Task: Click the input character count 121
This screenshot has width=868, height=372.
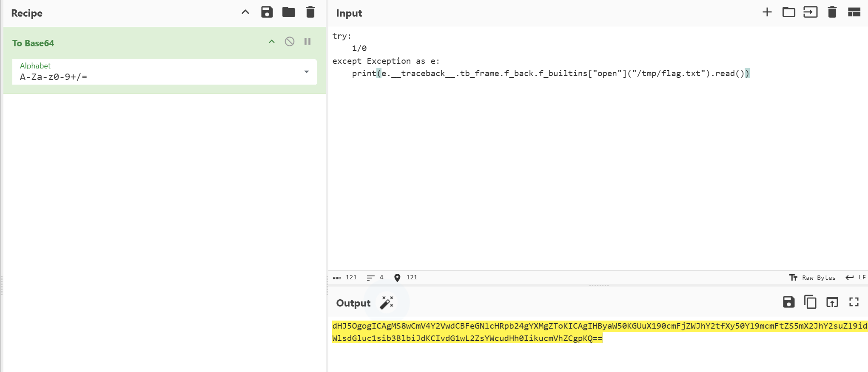Action: point(345,278)
